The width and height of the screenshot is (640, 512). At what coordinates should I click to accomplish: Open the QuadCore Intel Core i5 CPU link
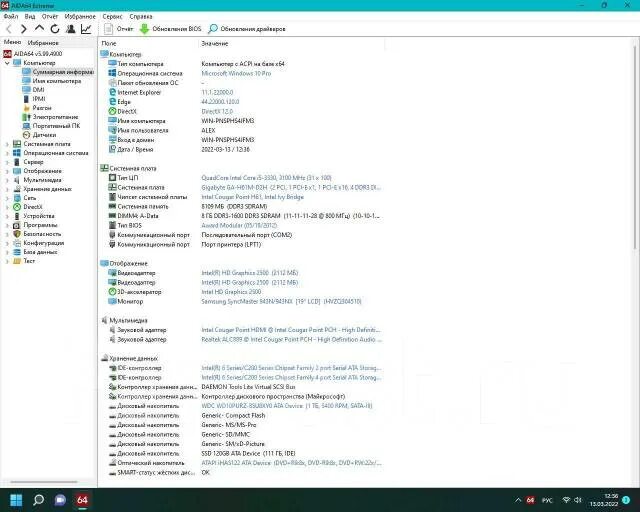(x=266, y=178)
